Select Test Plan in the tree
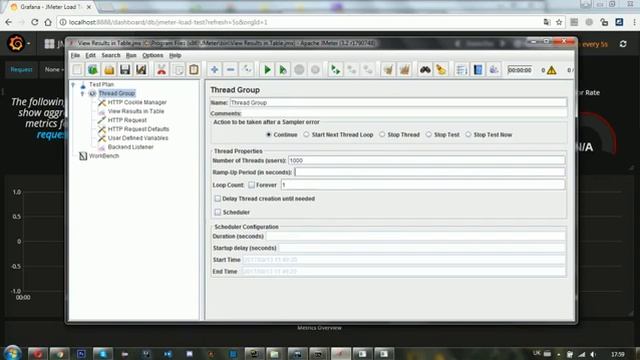Screen dimensions: 640x360 pos(101,84)
